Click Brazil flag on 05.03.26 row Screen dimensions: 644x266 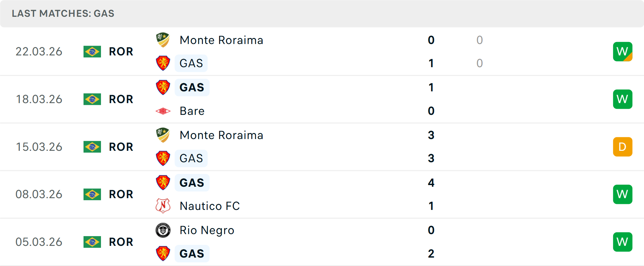[x=92, y=242]
